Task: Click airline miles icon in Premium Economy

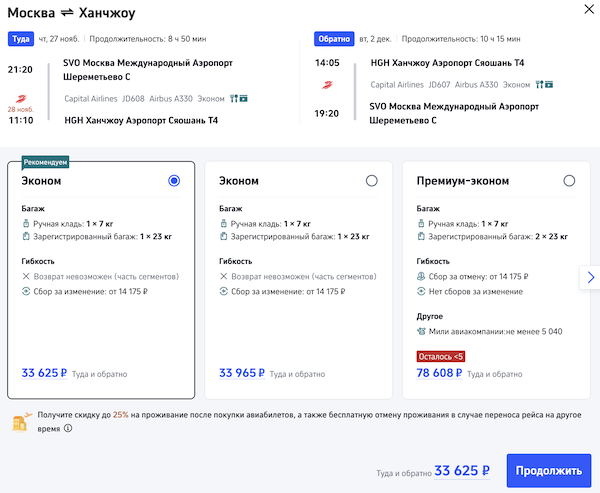Action: 422,331
